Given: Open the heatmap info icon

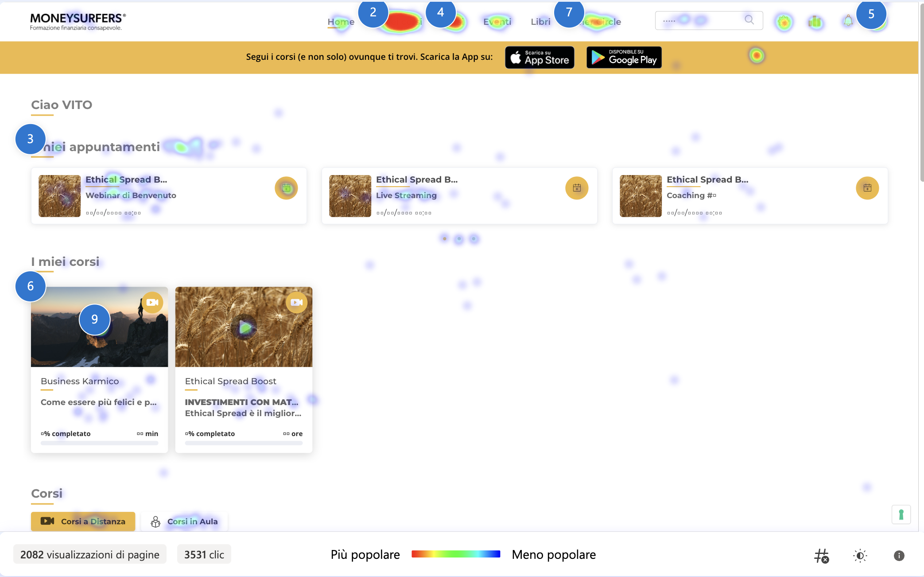Looking at the screenshot, I should click(x=899, y=555).
